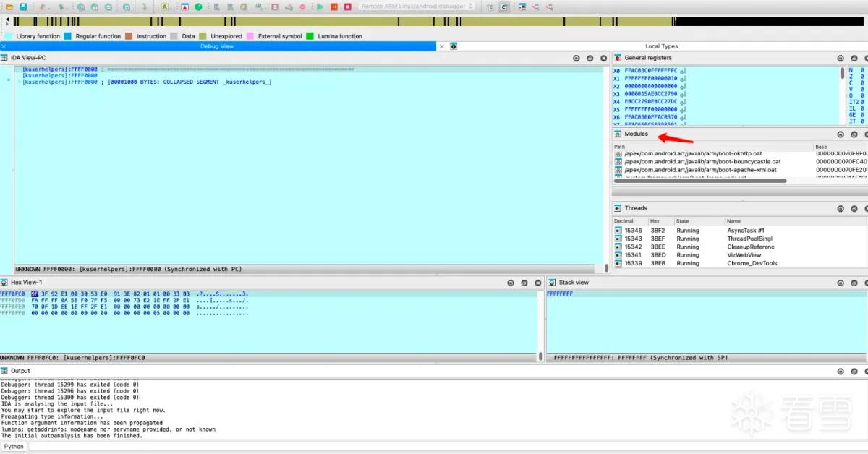The height and width of the screenshot is (454, 868).
Task: Select the boot-bouncycastle.oat module row
Action: 739,162
